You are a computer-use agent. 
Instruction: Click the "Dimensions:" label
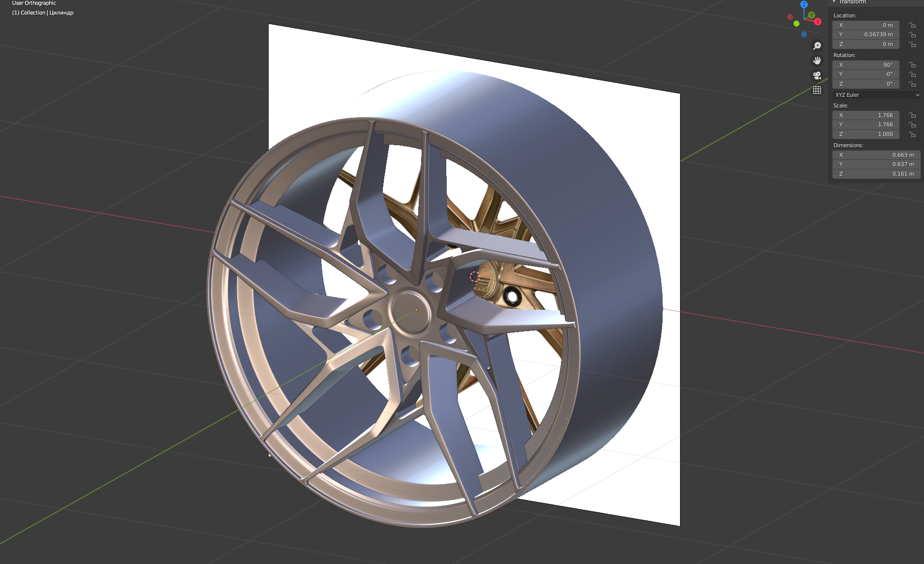(x=848, y=145)
